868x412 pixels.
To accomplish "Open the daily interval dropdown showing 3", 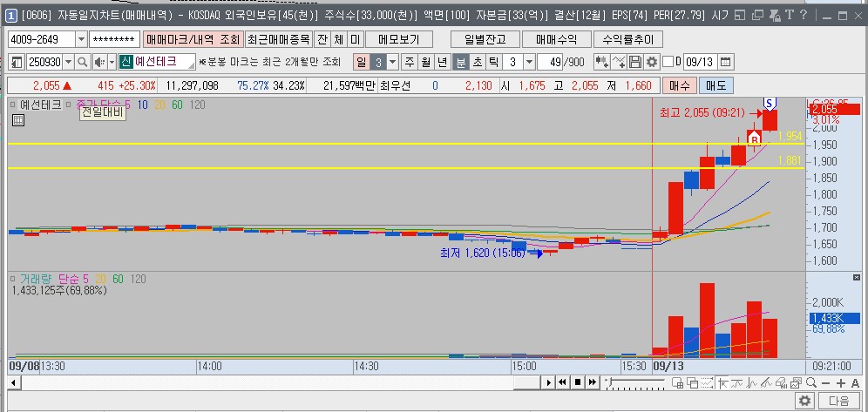I will [x=392, y=62].
